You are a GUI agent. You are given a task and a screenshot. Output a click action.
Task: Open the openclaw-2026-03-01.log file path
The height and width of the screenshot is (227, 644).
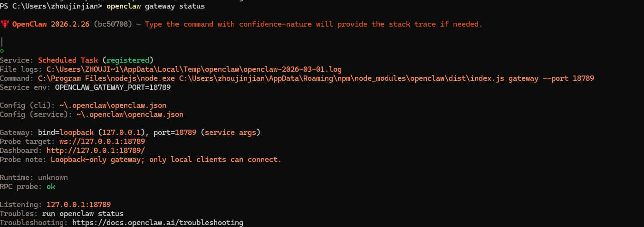[194, 69]
